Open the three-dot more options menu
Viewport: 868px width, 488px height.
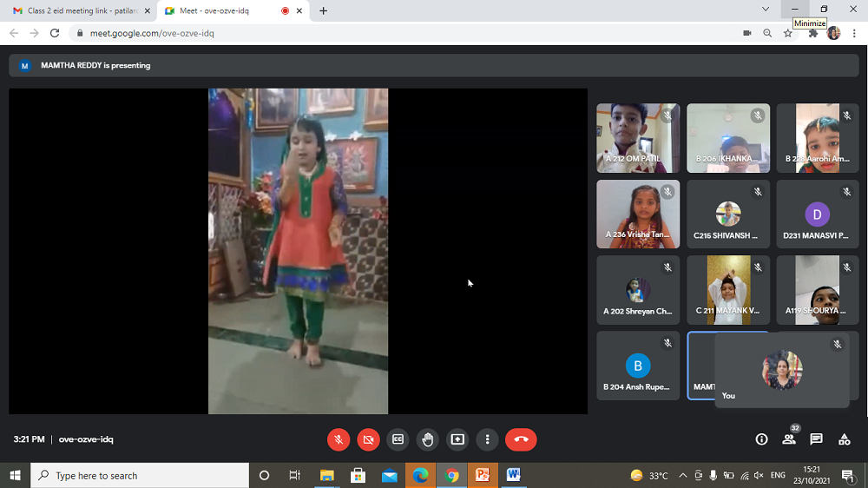pos(488,439)
